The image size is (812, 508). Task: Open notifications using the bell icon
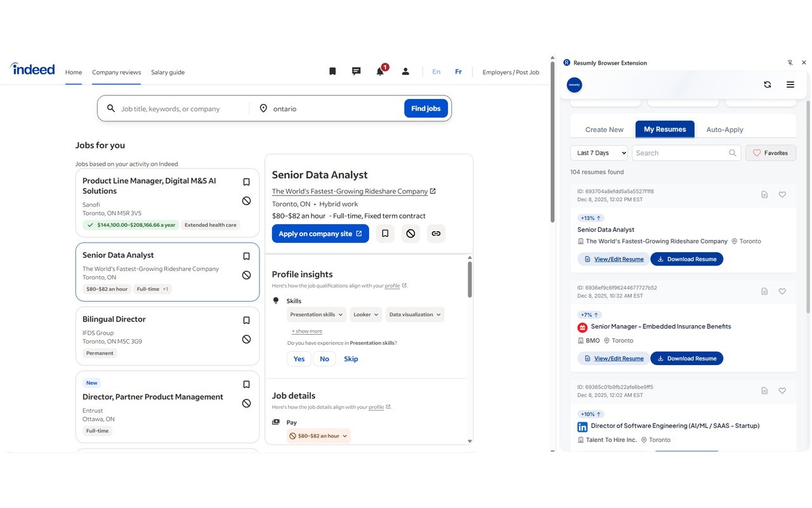tap(380, 71)
